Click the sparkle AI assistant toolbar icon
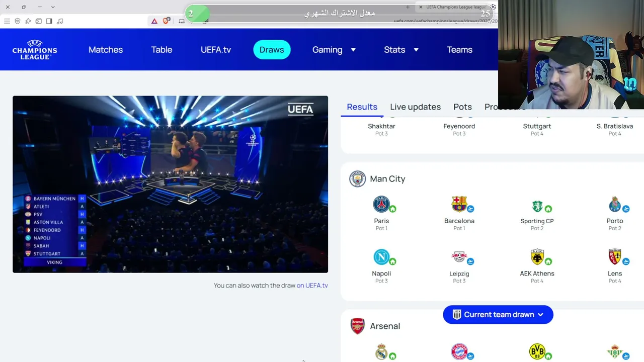This screenshot has height=362, width=644. 28,21
